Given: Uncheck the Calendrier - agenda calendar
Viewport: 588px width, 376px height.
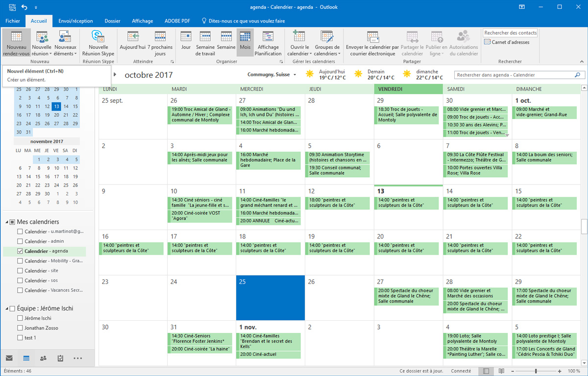Looking at the screenshot, I should click(20, 251).
